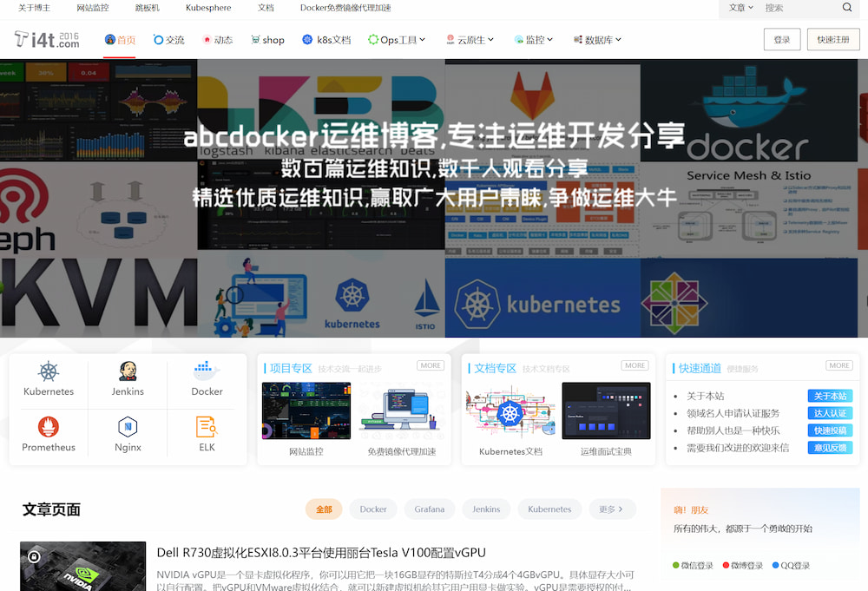The height and width of the screenshot is (591, 868).
Task: Go to the k8s文档 menu item
Action: click(x=326, y=40)
